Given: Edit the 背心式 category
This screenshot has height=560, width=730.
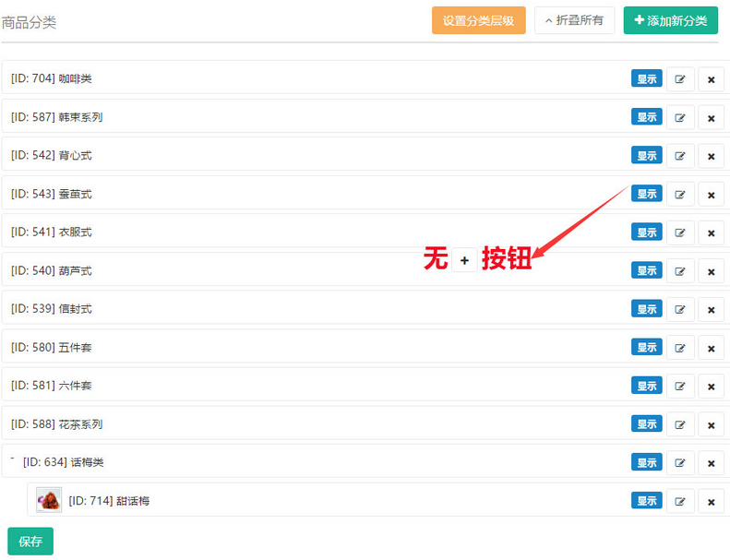Looking at the screenshot, I should (x=680, y=156).
